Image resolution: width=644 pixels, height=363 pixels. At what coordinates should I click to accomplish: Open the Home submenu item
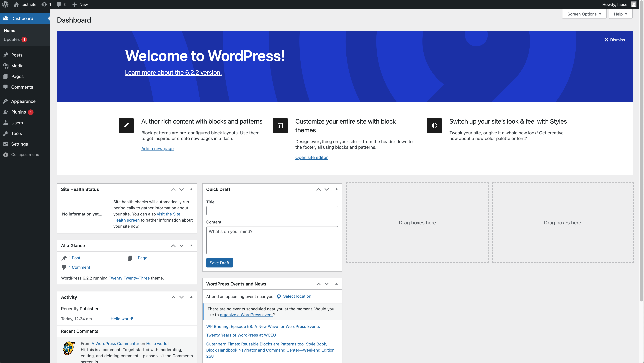click(x=10, y=31)
